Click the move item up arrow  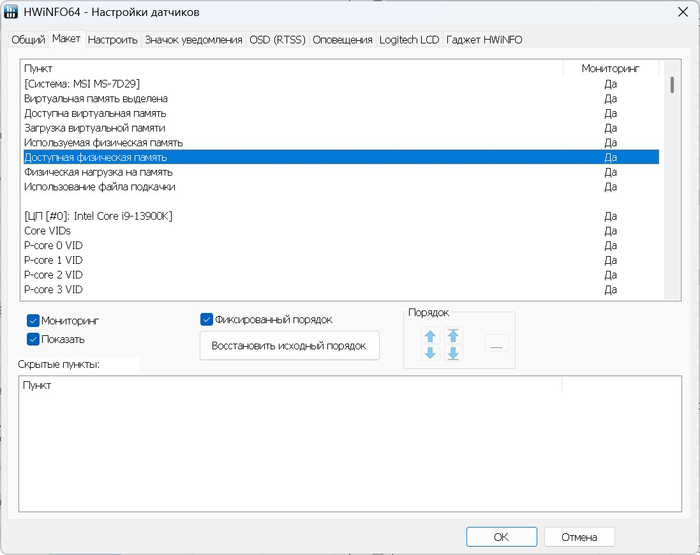[431, 336]
